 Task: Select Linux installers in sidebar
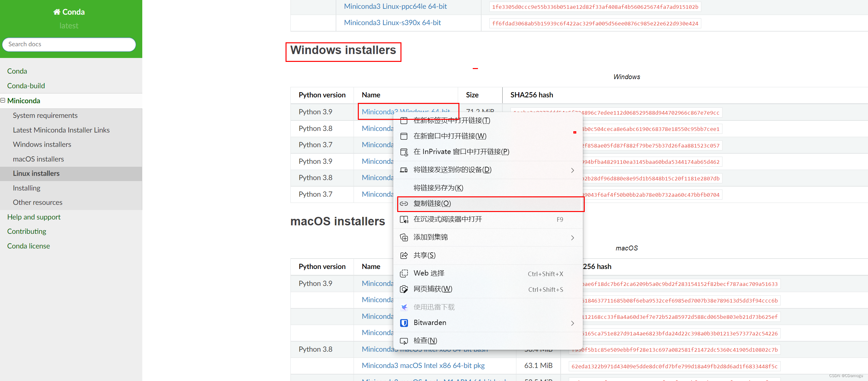coord(36,173)
